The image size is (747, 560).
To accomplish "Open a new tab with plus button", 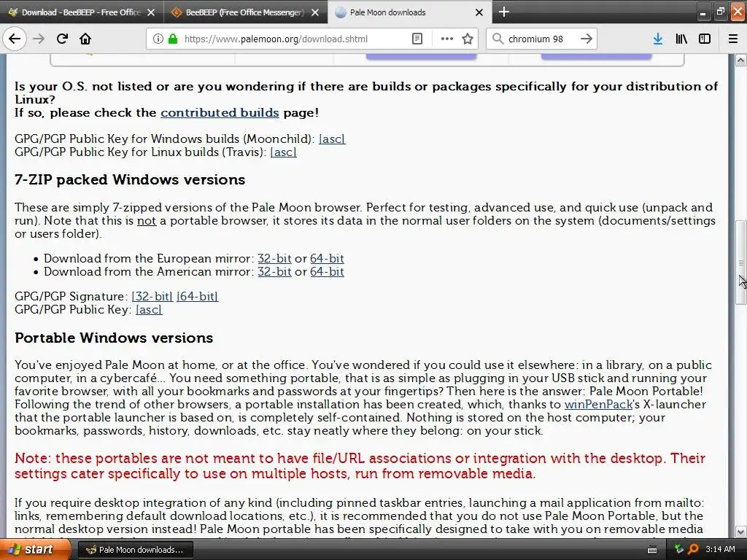I will [504, 12].
